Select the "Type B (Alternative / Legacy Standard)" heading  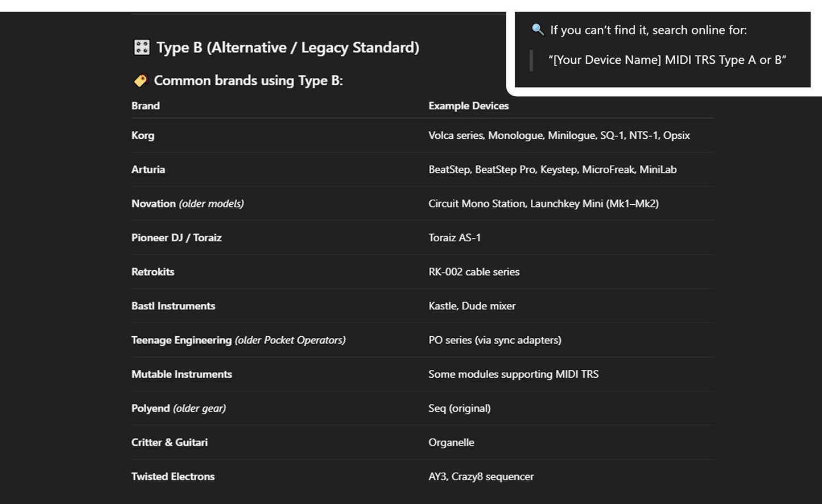pyautogui.click(x=287, y=47)
